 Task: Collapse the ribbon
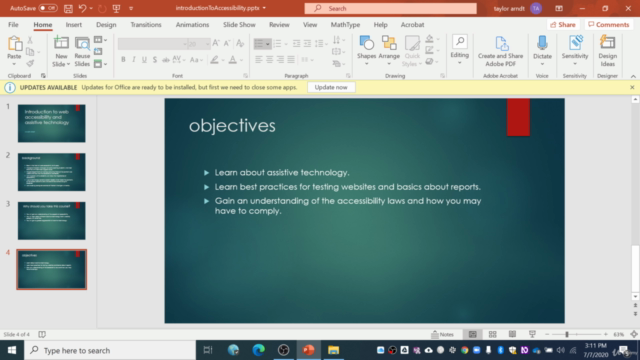633,76
